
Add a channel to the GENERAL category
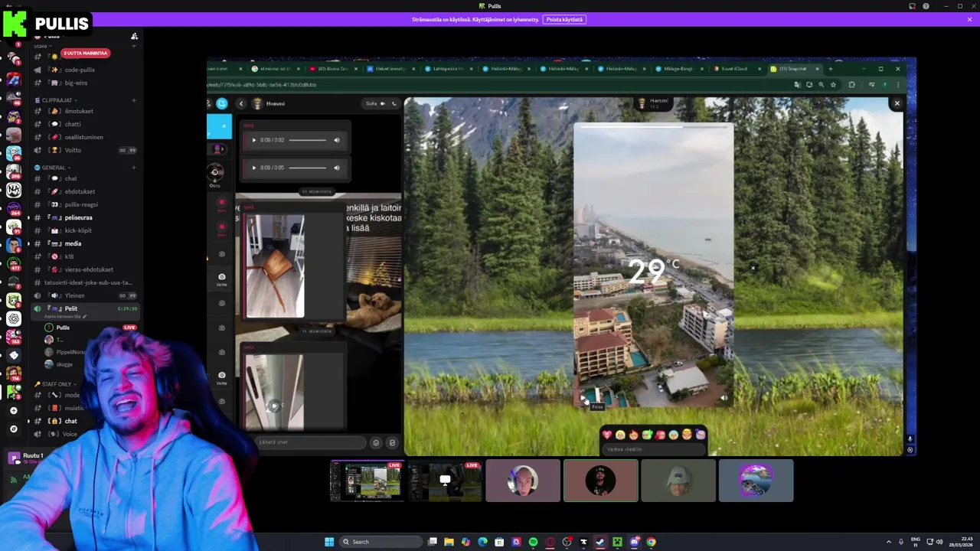coord(134,168)
